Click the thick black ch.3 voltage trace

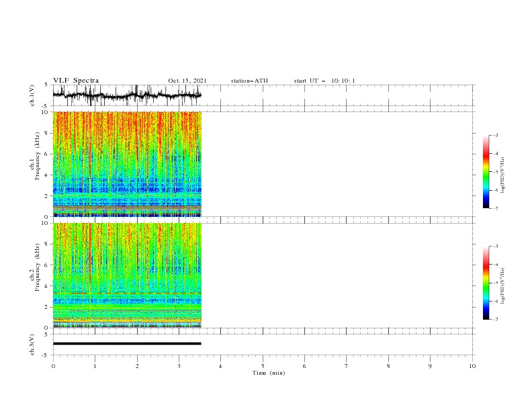(127, 344)
